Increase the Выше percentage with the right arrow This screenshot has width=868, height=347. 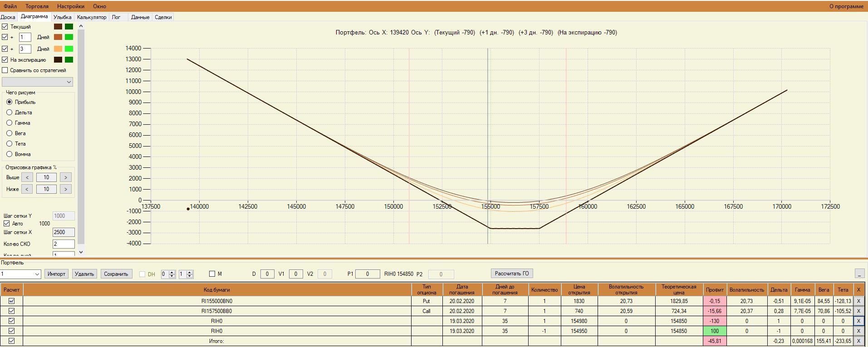click(66, 177)
